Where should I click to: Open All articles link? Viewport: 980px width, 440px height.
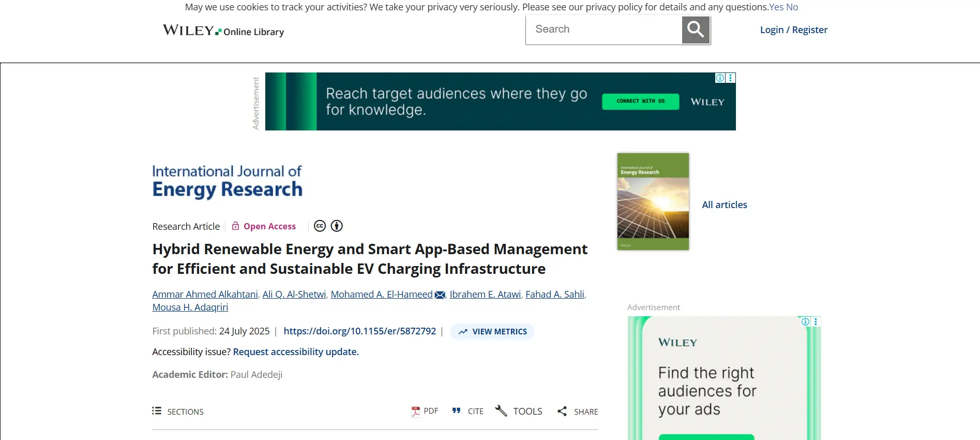(725, 205)
